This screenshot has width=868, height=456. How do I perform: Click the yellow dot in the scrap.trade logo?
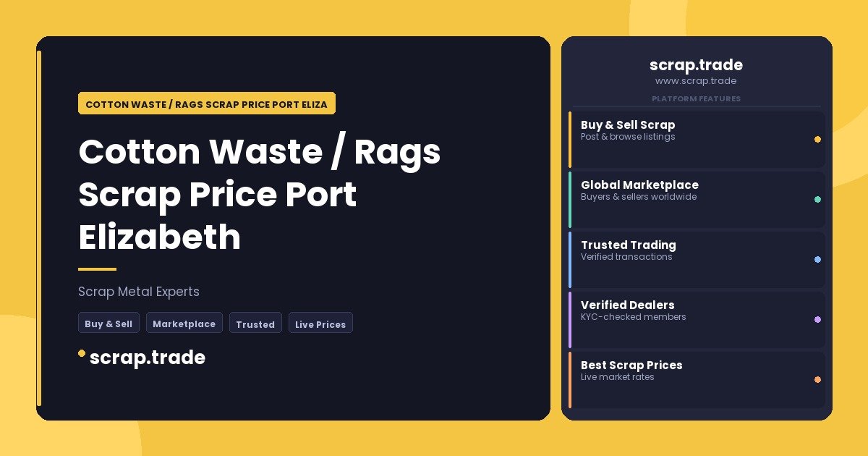[x=81, y=354]
